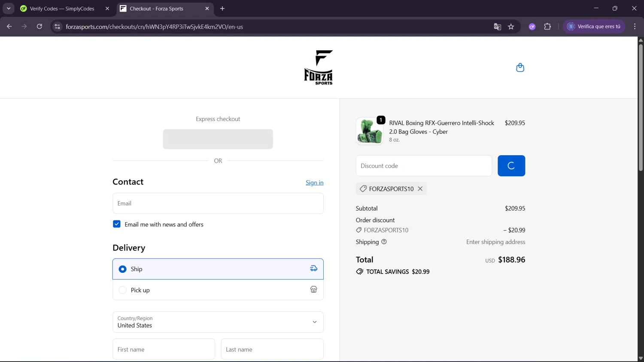Click the store icon in Pick up row

point(314,290)
